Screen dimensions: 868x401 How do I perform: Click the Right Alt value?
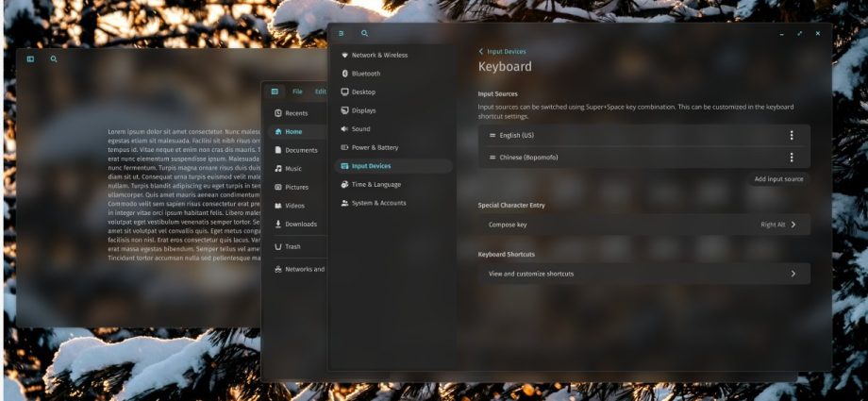[773, 225]
